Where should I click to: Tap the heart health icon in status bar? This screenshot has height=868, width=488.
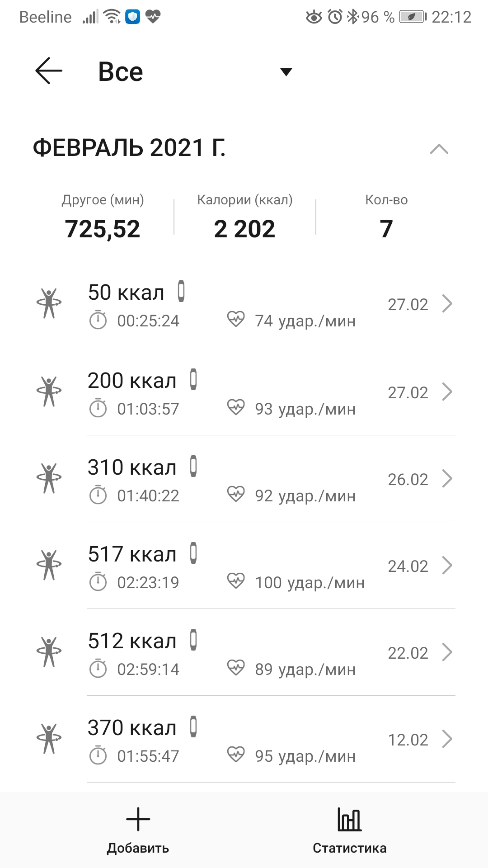pos(153,17)
